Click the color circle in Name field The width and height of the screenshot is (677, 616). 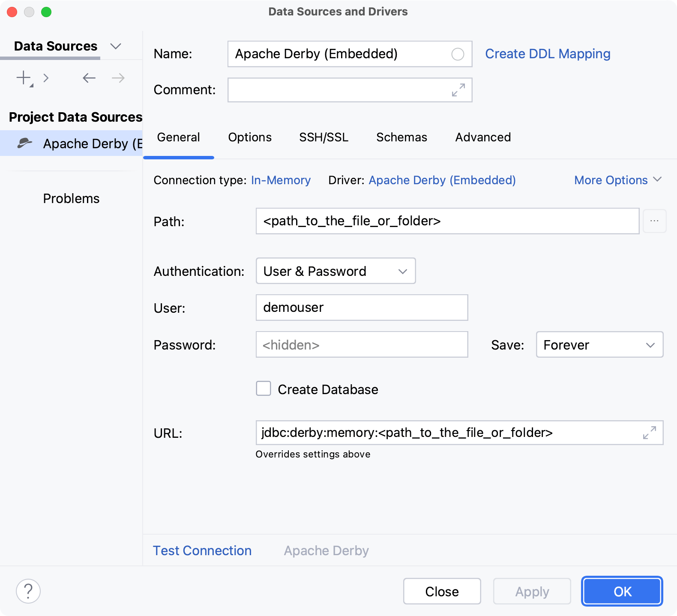click(x=457, y=54)
